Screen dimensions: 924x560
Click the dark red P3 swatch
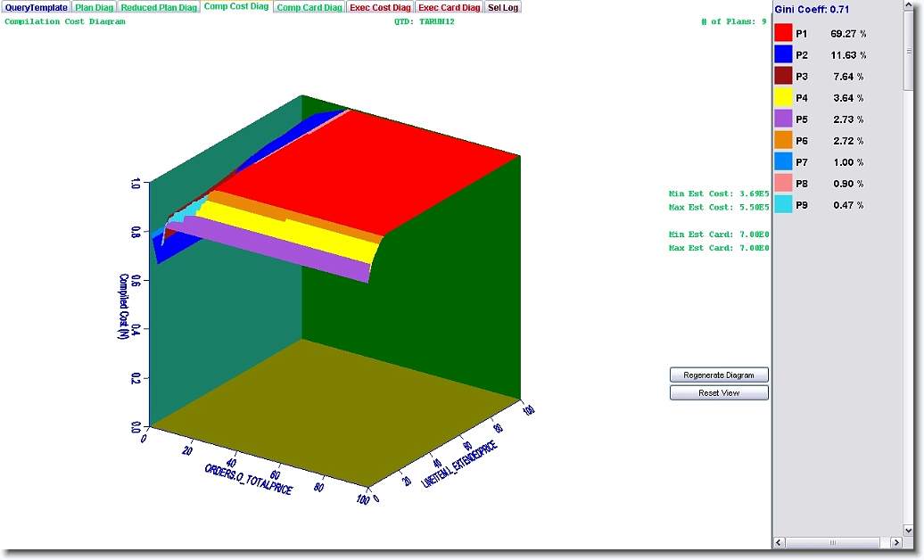pyautogui.click(x=783, y=76)
